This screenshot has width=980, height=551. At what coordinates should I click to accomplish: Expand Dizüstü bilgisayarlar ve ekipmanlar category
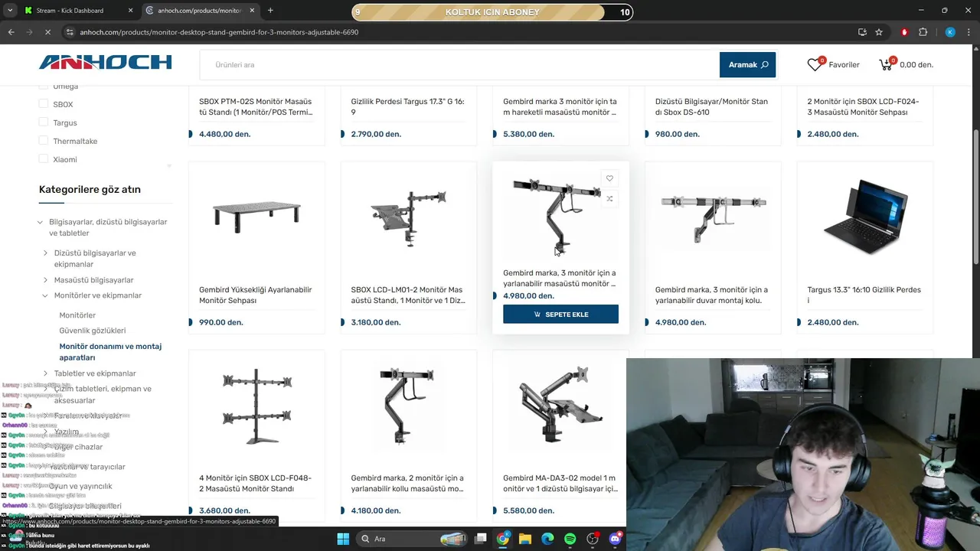tap(46, 253)
